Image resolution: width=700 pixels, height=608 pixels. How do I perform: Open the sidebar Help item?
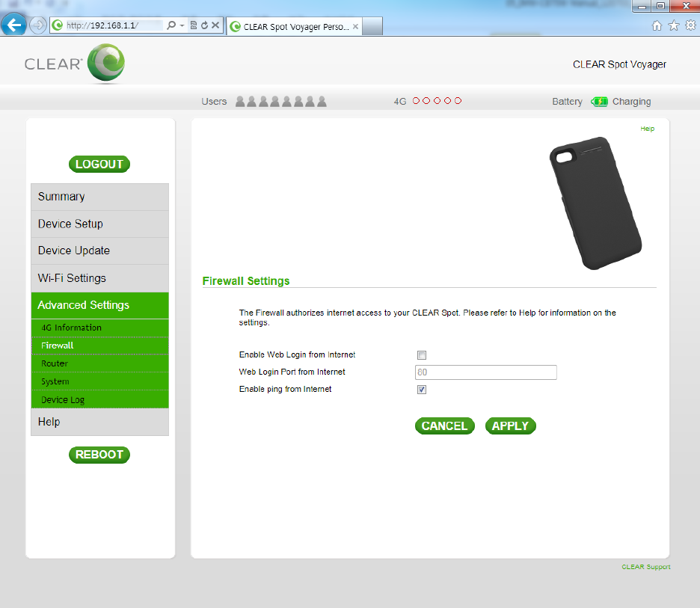(x=100, y=422)
